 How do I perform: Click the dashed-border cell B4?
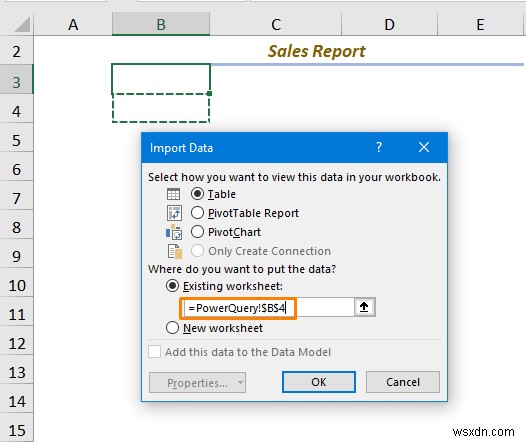(x=161, y=108)
